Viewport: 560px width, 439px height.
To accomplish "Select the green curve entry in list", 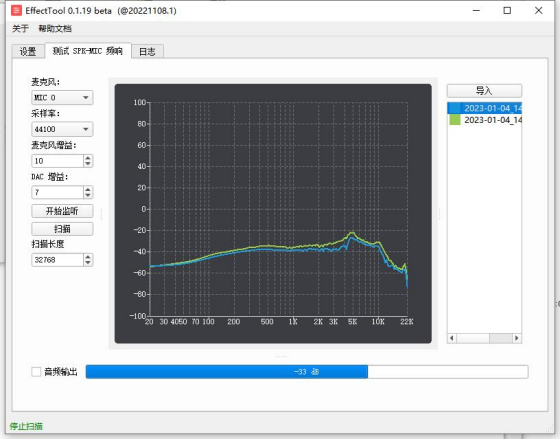I will (485, 120).
